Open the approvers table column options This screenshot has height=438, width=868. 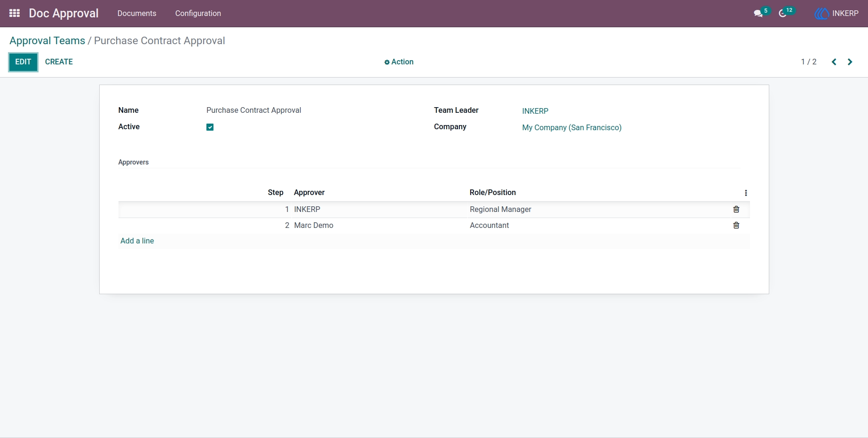[746, 193]
